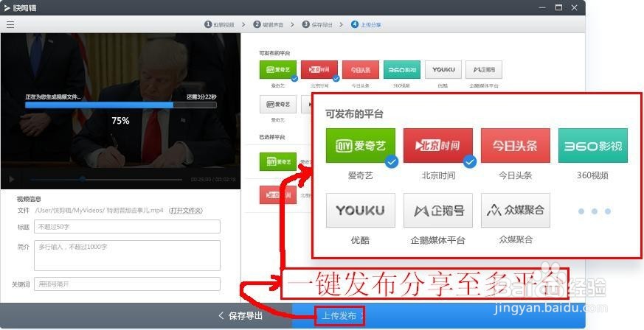644x330 pixels.
Task: Focus the 简介 description text area
Action: (x=128, y=256)
